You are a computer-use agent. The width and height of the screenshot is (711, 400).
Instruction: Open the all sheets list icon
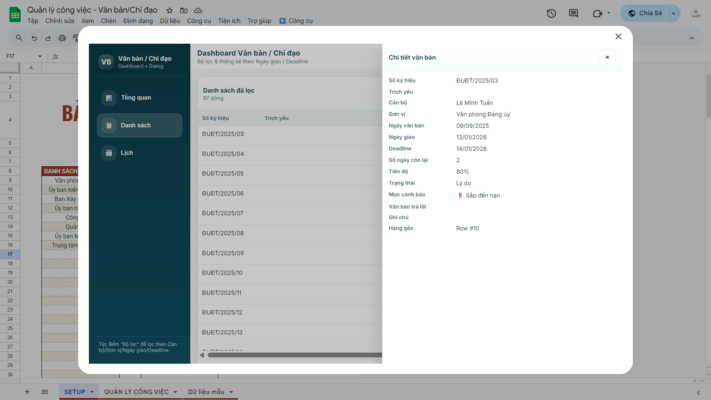(x=44, y=392)
